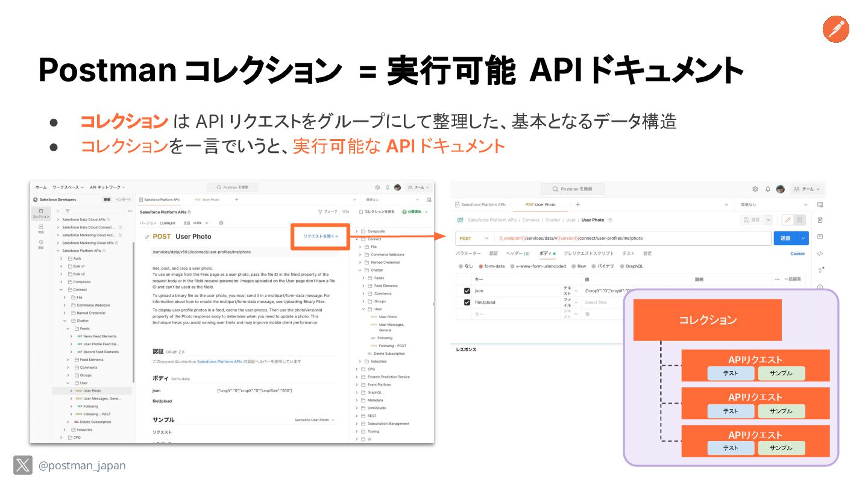Click environment quick look icon in right window
This screenshot has height=488, width=868.
tap(820, 204)
